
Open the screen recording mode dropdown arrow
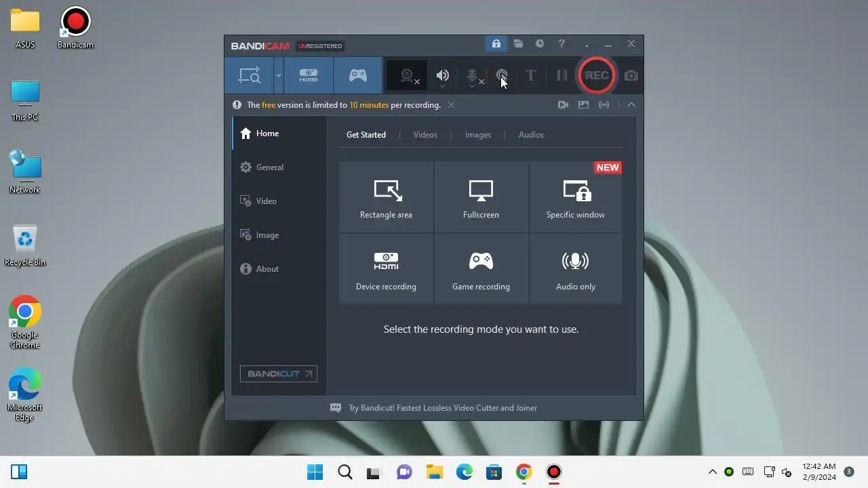coord(278,75)
